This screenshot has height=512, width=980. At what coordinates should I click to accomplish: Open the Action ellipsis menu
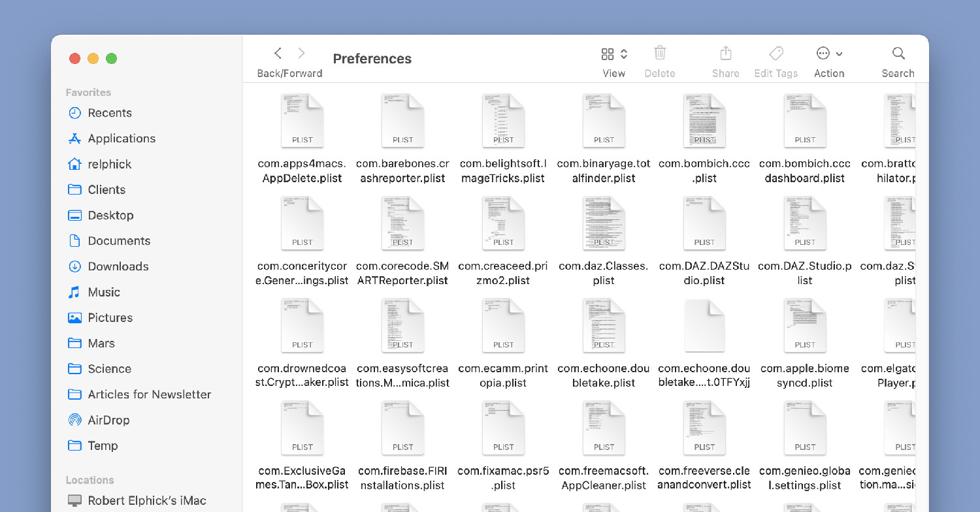(829, 54)
